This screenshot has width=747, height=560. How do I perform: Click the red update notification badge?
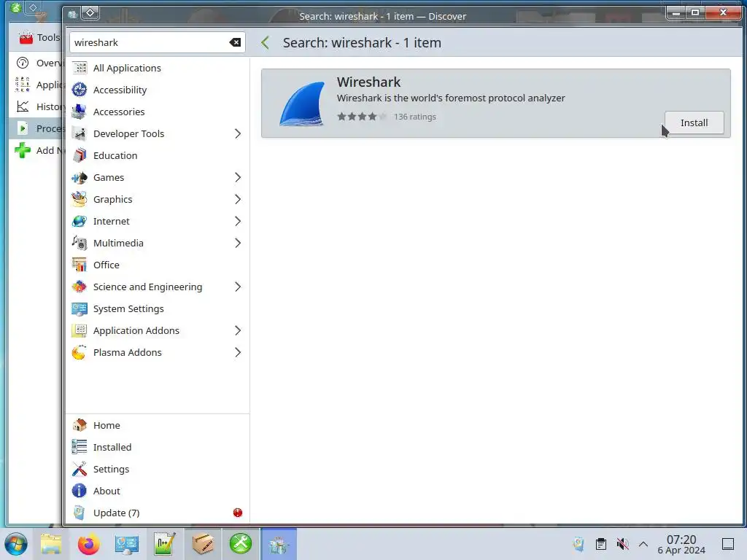coord(238,513)
